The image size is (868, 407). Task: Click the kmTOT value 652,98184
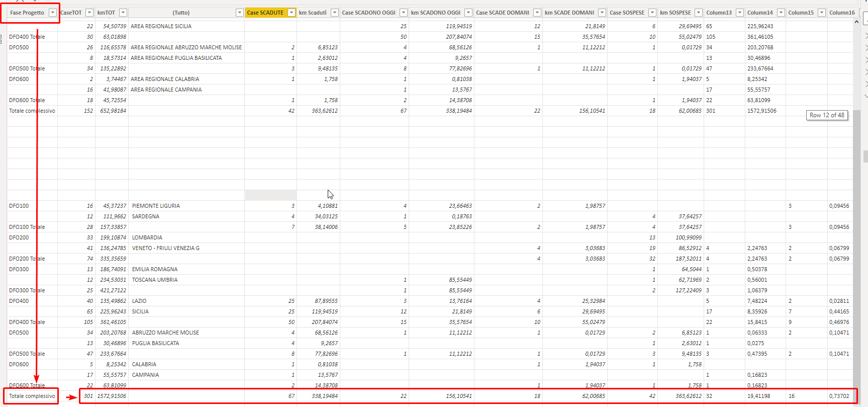[113, 111]
